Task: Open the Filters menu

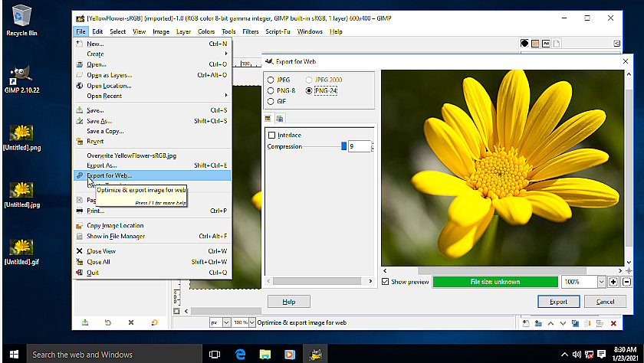Action: tap(250, 31)
